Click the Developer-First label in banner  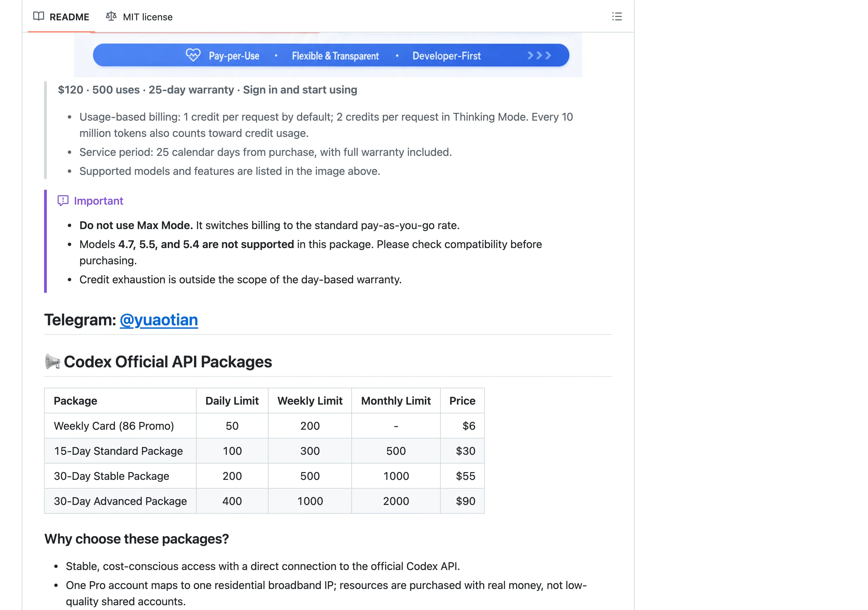tap(447, 56)
